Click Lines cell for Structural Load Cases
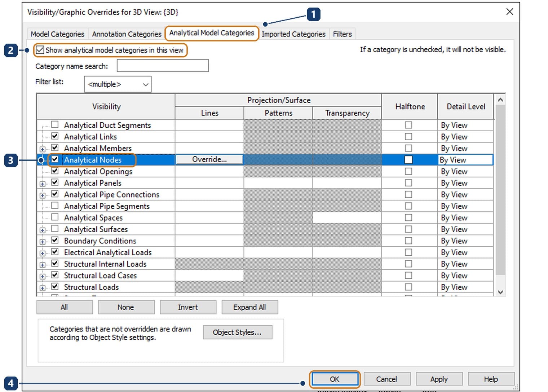 point(209,275)
